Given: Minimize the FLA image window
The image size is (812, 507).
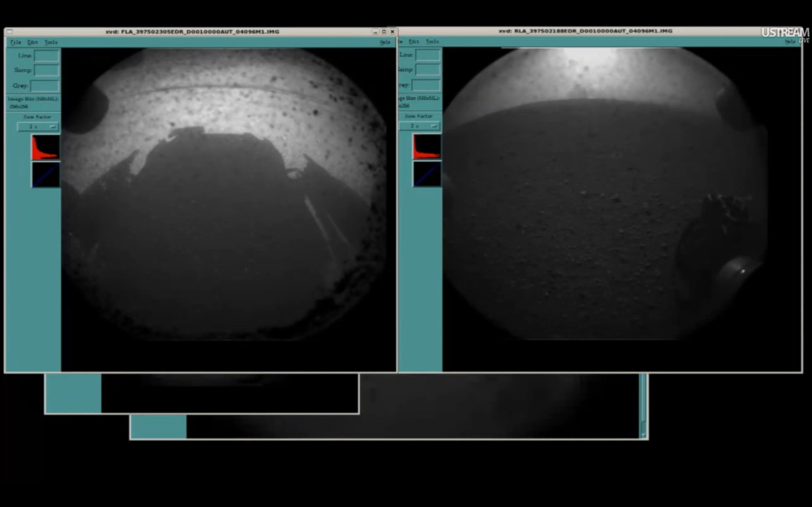Looking at the screenshot, I should (375, 32).
